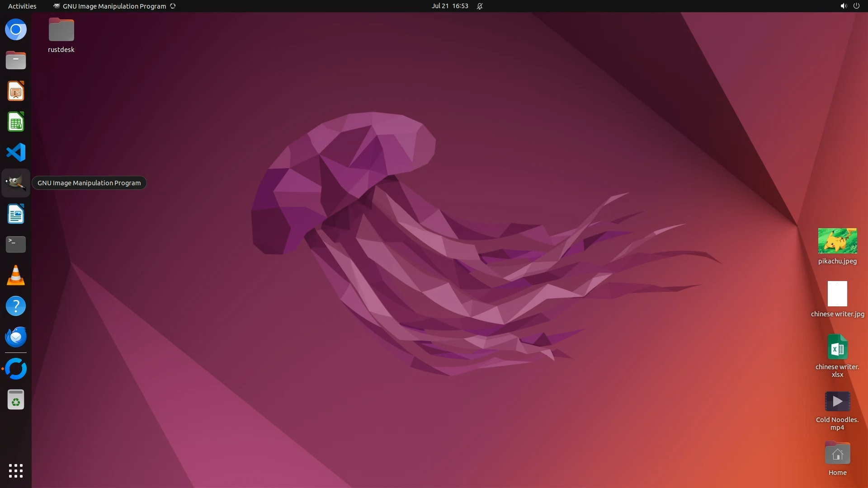
Task: Launch LibreOffice Writer from dock
Action: 16,214
